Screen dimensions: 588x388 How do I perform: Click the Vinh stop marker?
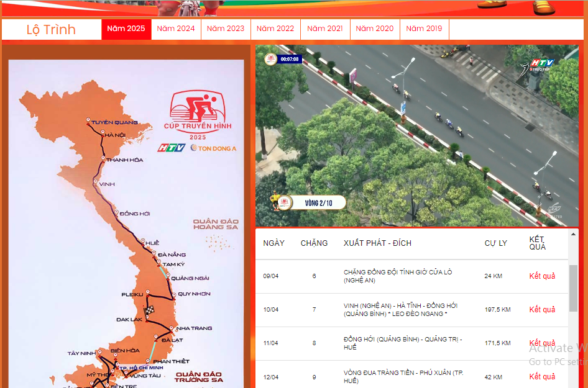click(96, 182)
